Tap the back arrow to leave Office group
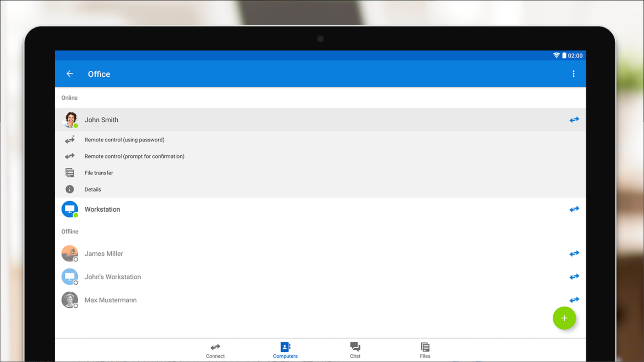This screenshot has height=362, width=644. [69, 74]
